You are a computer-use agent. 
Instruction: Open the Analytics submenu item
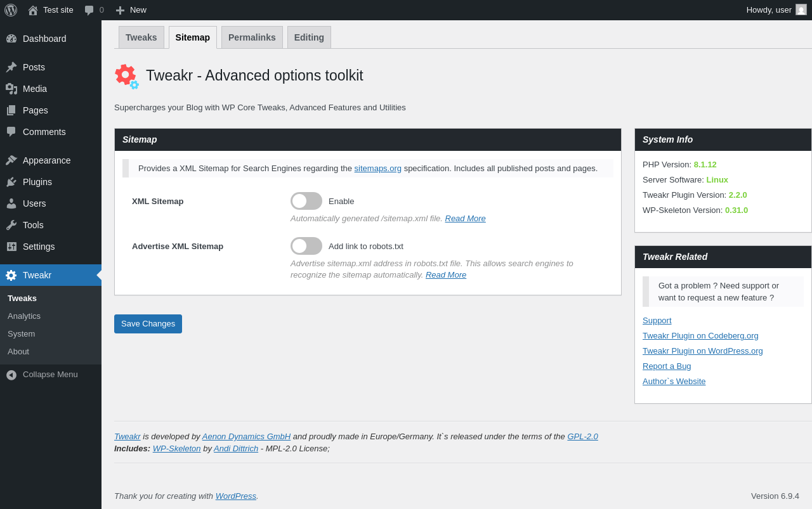(24, 316)
